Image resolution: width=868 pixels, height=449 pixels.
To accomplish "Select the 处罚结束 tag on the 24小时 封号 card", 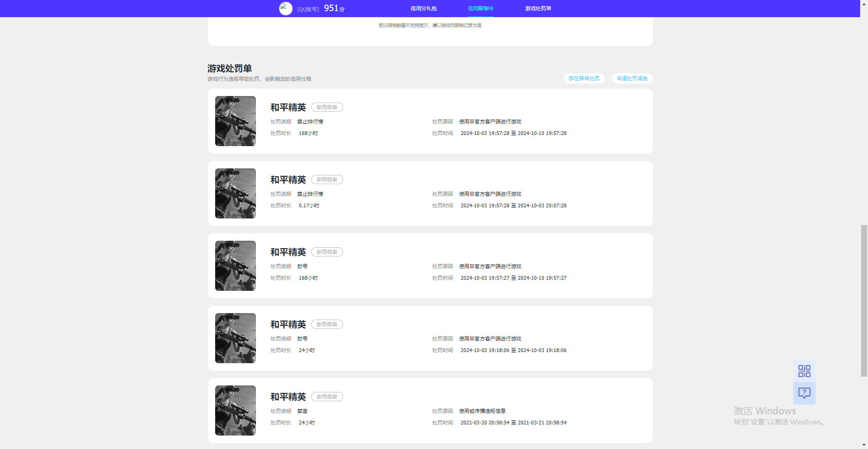I will tap(327, 324).
